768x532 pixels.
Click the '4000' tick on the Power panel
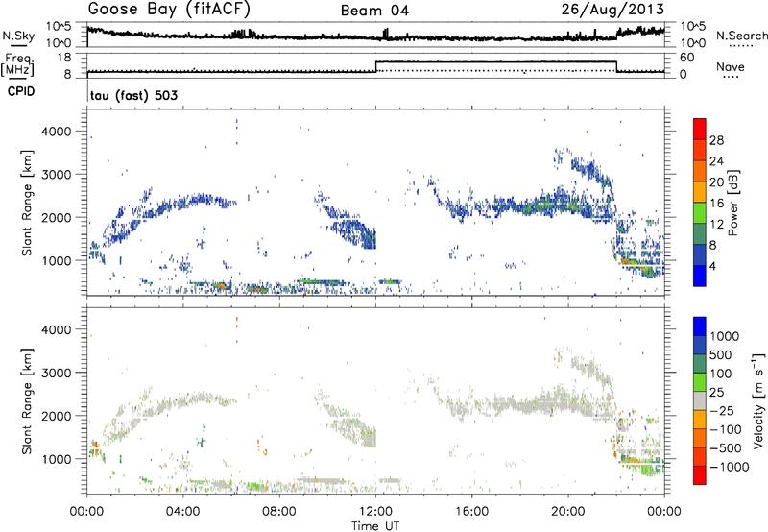click(56, 132)
